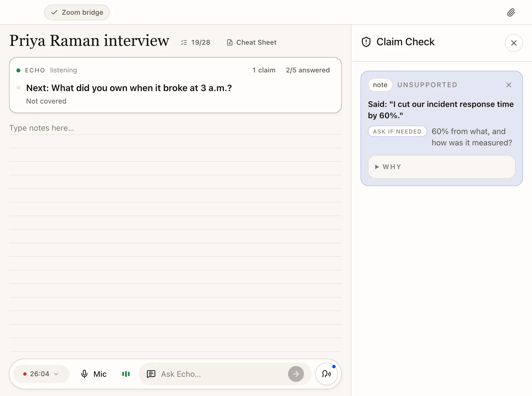Screen dimensions: 532x396
Task: Open the Zoom bridge connection pill
Action: [77, 12]
